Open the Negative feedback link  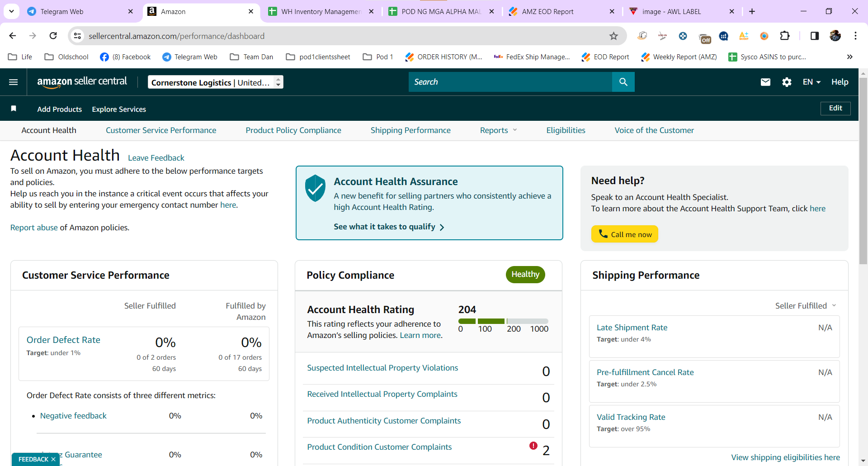[73, 416]
